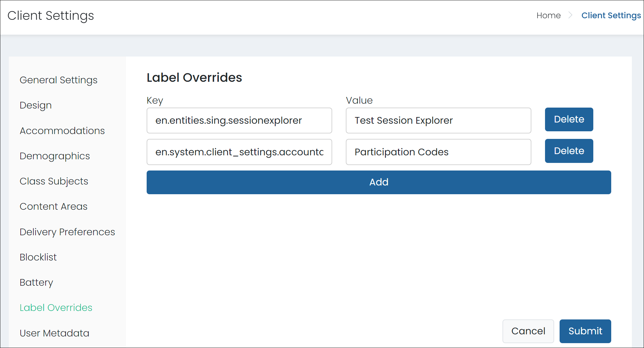Open the Accommodations settings section

pyautogui.click(x=62, y=131)
